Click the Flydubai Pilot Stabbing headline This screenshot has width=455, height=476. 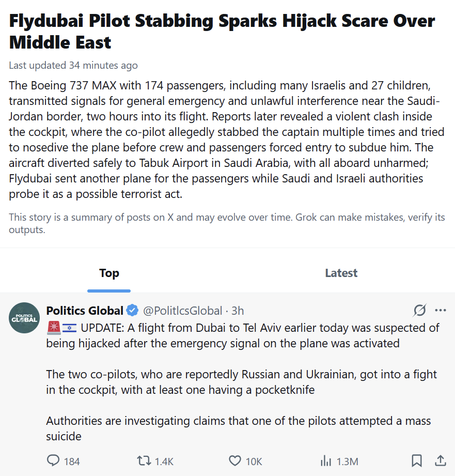pyautogui.click(x=222, y=32)
